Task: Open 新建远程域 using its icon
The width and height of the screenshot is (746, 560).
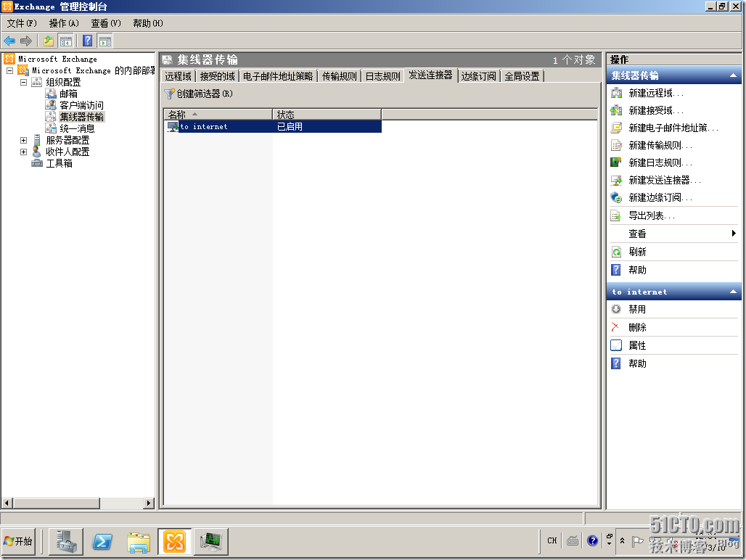Action: click(617, 92)
